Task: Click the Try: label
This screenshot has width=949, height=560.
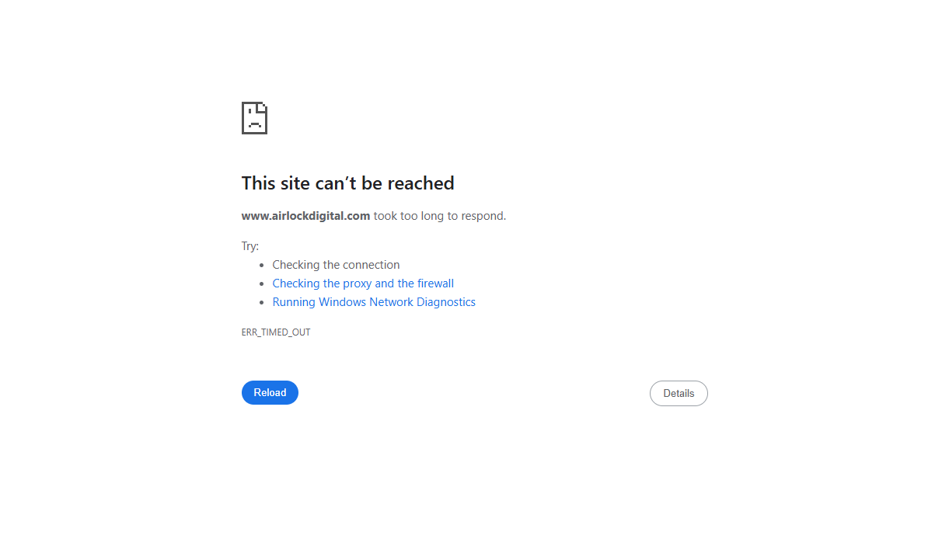Action: tap(250, 246)
